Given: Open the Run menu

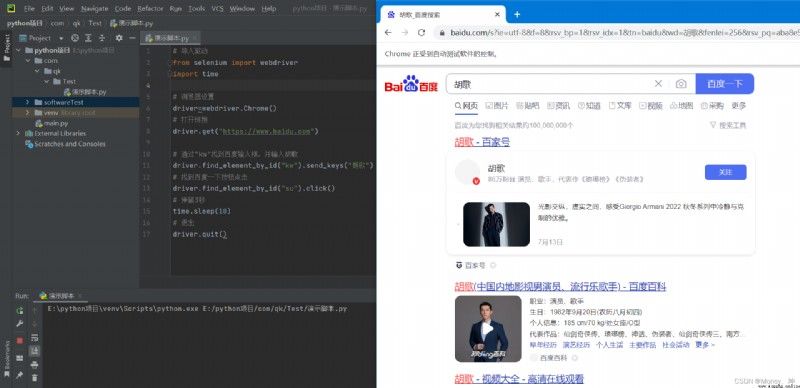Looking at the screenshot, I should tap(176, 8).
